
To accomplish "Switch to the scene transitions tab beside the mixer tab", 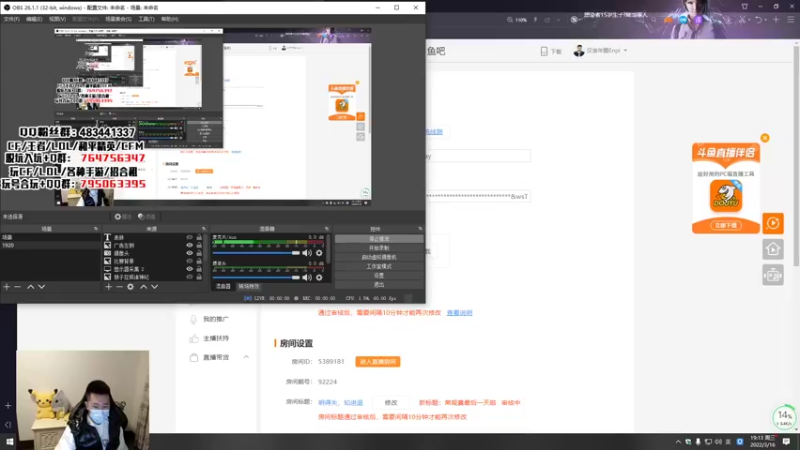I will click(249, 287).
